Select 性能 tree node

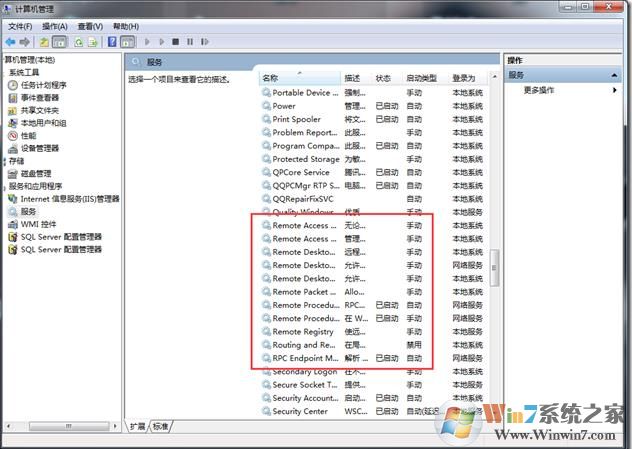(22, 135)
